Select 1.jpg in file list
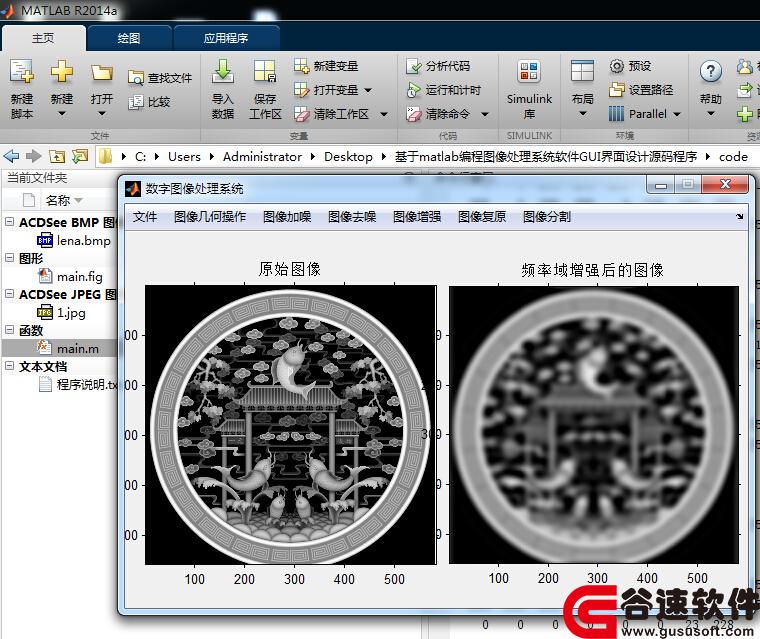Viewport: 760px width, 639px height. pyautogui.click(x=62, y=312)
